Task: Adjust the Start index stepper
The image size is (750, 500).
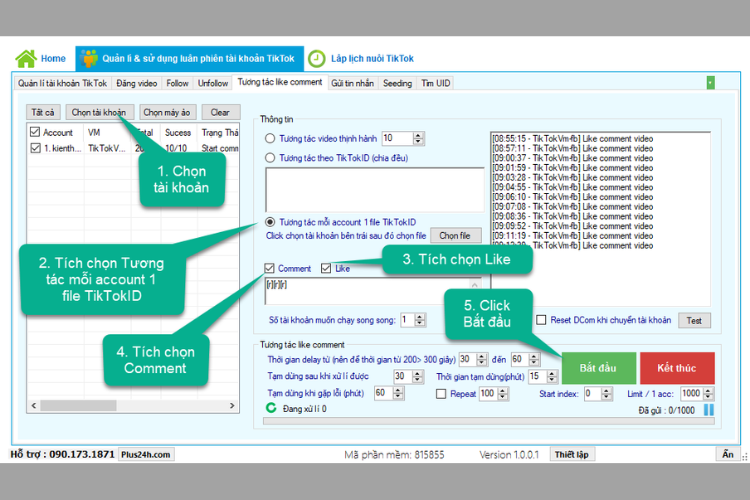Action: click(607, 394)
